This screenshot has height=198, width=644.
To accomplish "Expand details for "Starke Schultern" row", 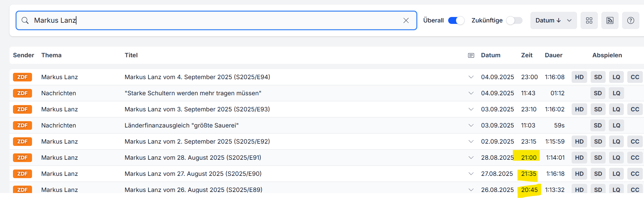I will [471, 93].
